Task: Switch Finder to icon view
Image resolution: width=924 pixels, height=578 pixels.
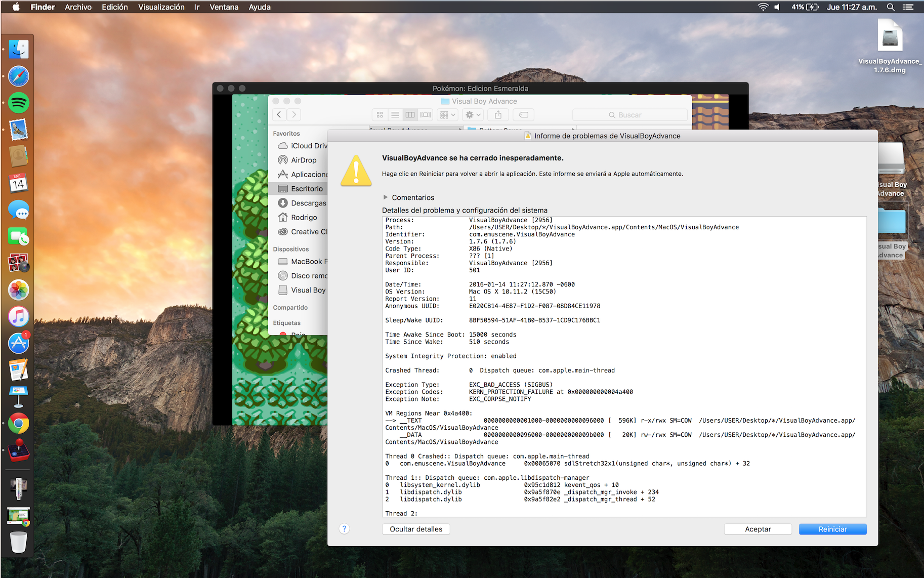Action: point(380,115)
